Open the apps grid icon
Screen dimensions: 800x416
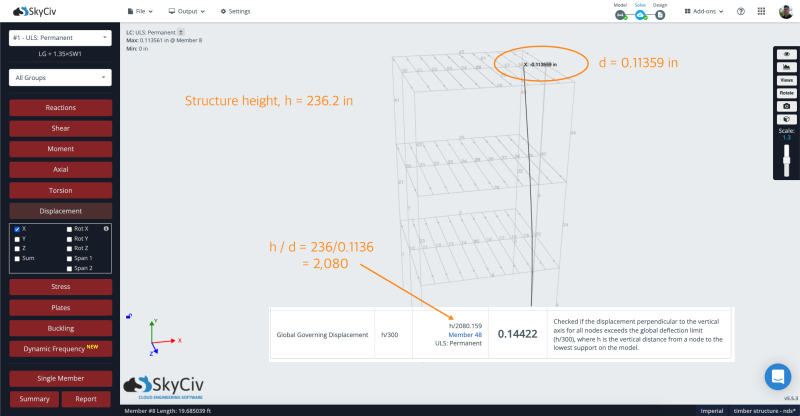[762, 11]
